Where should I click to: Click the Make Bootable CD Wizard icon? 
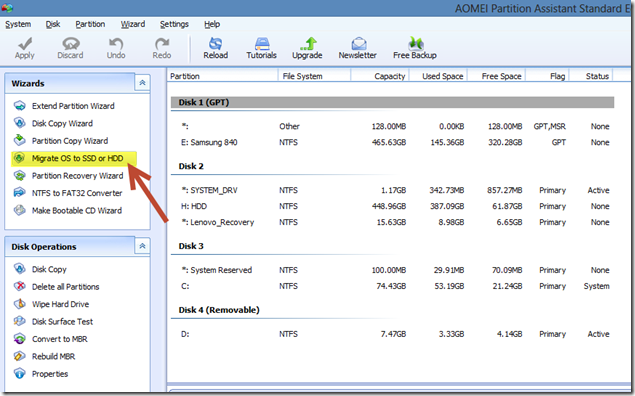click(19, 210)
